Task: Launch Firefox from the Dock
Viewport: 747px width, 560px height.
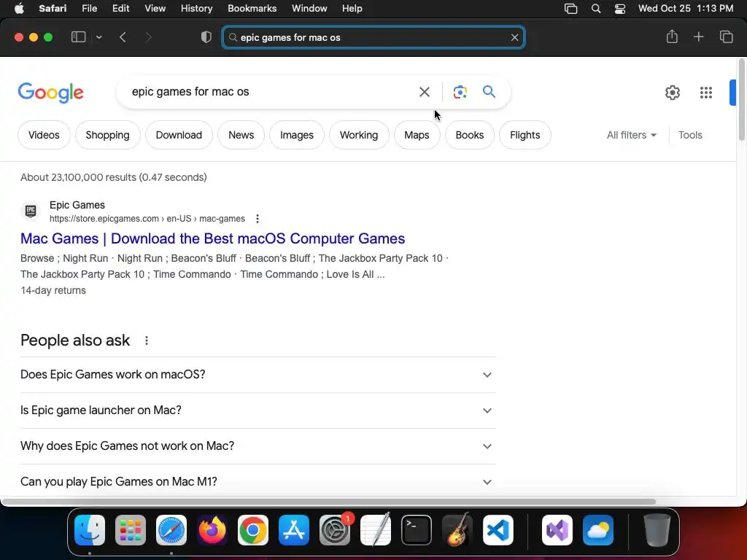Action: point(212,530)
